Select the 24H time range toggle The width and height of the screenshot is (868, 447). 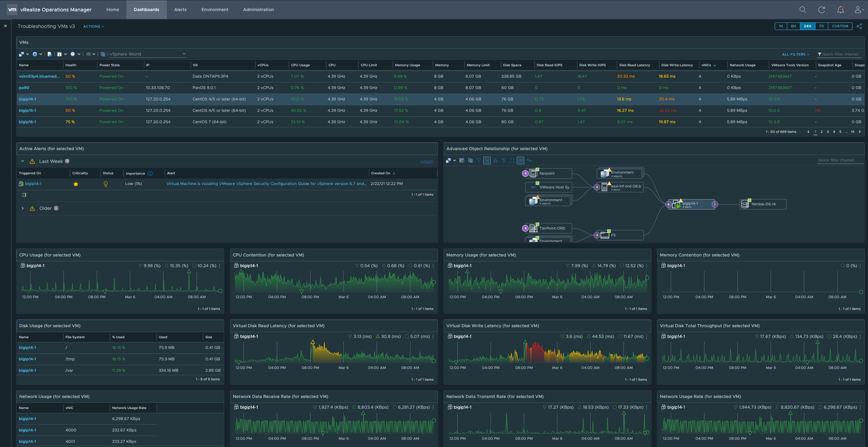click(x=807, y=26)
